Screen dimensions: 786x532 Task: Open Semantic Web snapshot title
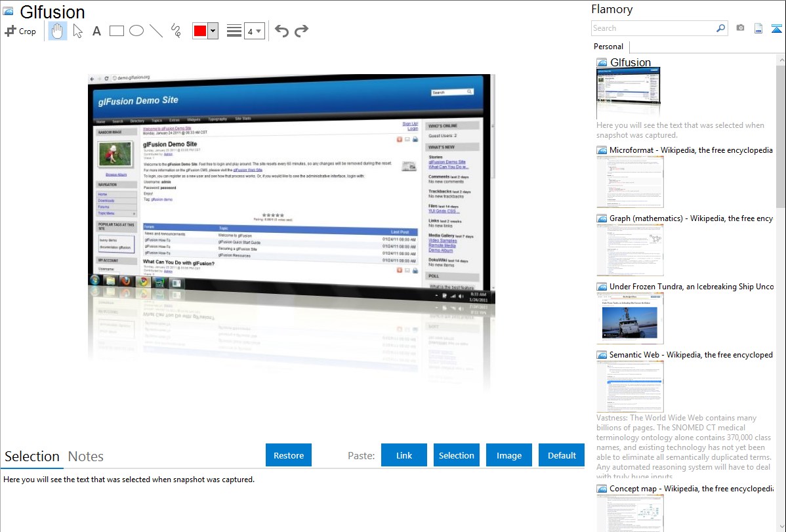(x=691, y=354)
